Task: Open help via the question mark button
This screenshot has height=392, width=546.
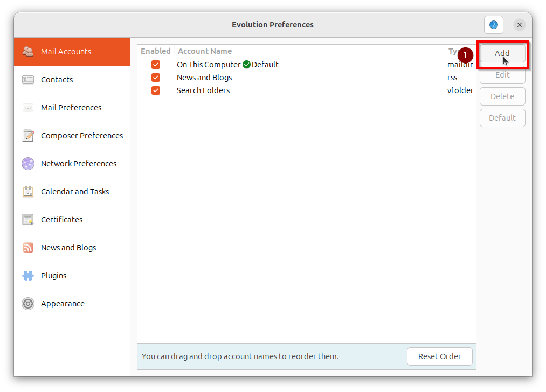Action: (x=493, y=24)
